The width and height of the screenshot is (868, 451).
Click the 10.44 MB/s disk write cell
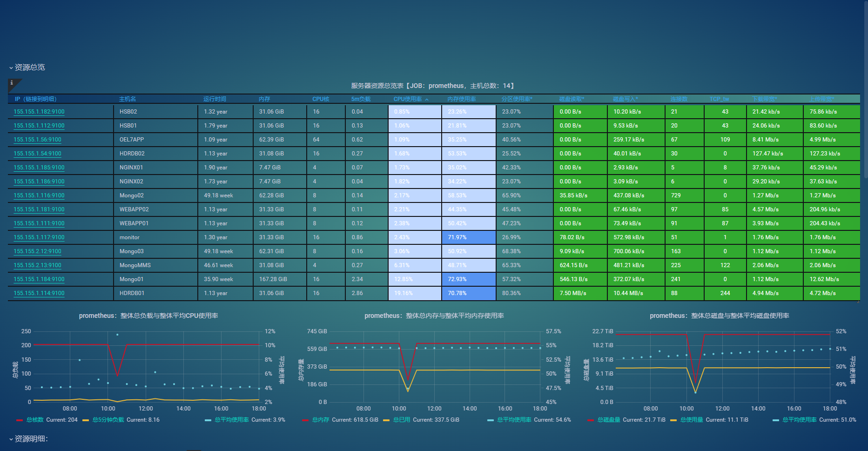click(636, 293)
